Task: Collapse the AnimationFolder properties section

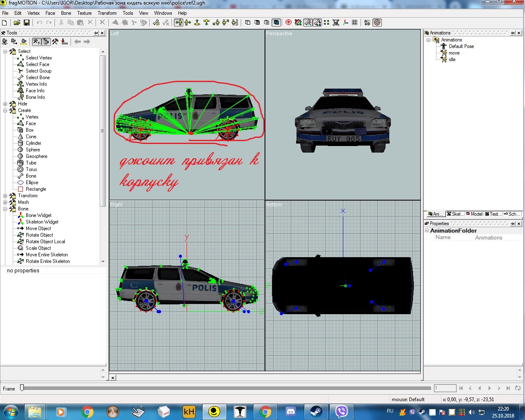Action: coord(427,231)
